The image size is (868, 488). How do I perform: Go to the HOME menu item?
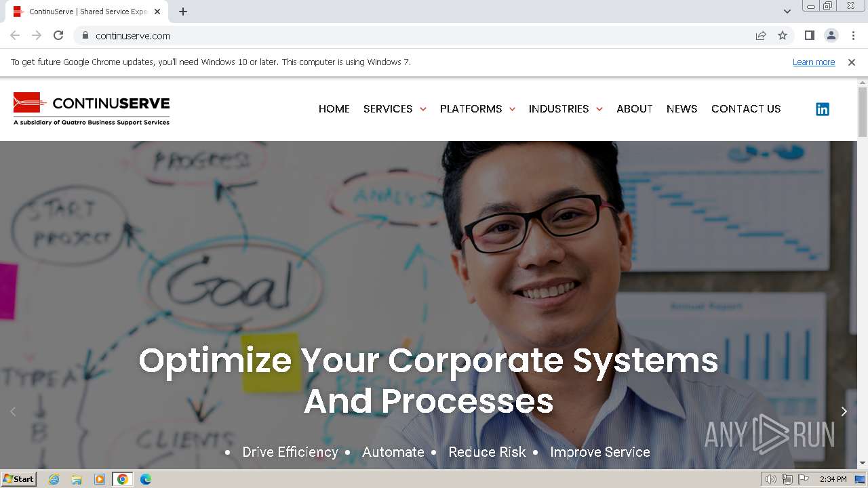(334, 108)
